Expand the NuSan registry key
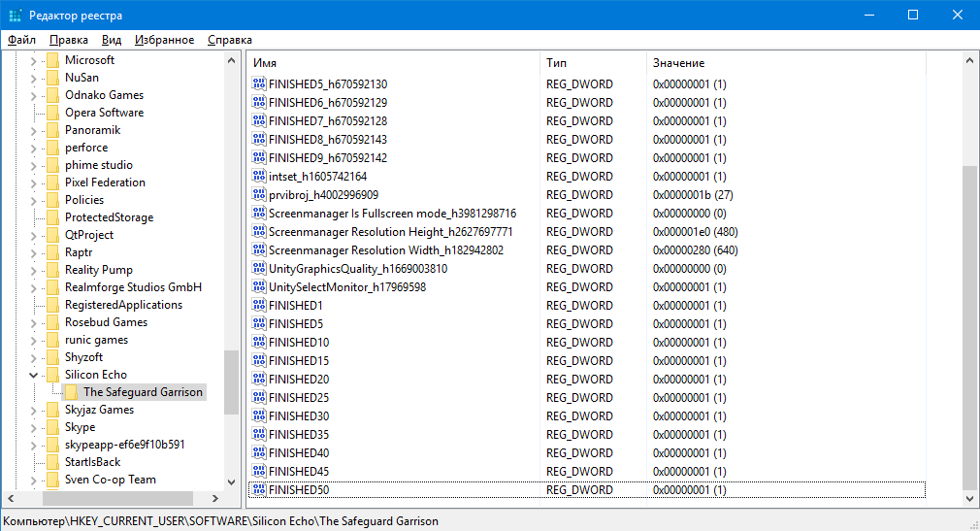 click(x=33, y=79)
